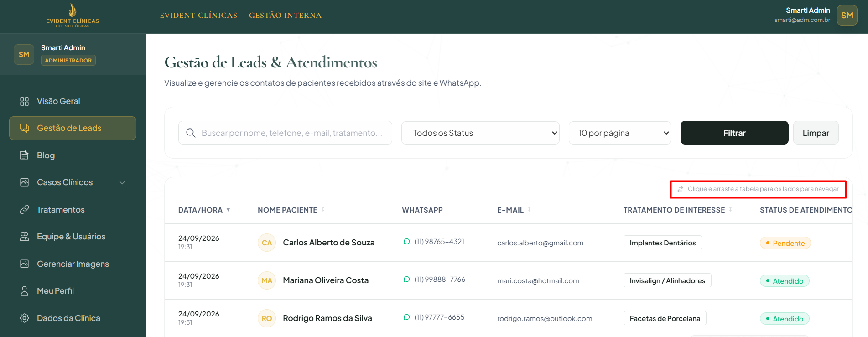Click WhatsApp icon for Rodrigo Ramos da Silva
This screenshot has height=337, width=868.
pyautogui.click(x=407, y=317)
